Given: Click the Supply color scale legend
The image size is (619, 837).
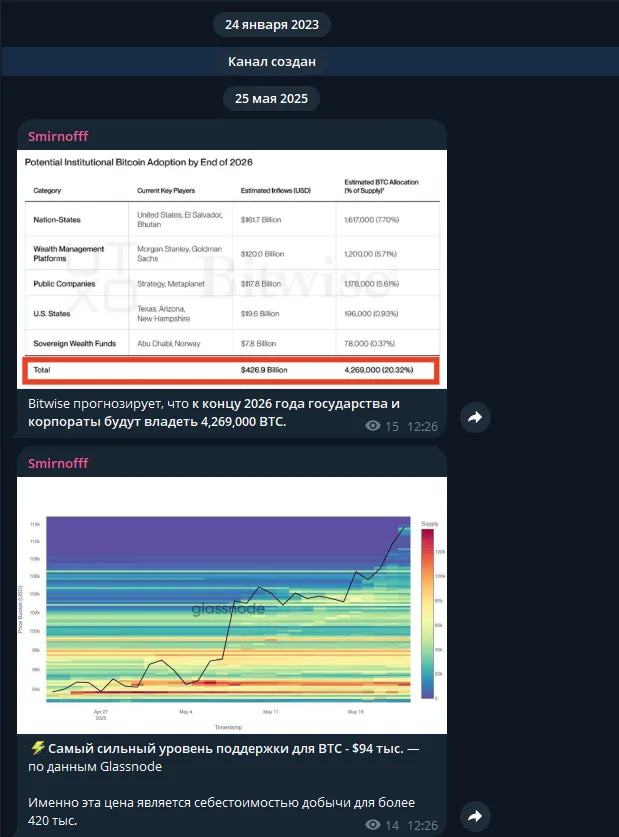Looking at the screenshot, I should tap(430, 610).
